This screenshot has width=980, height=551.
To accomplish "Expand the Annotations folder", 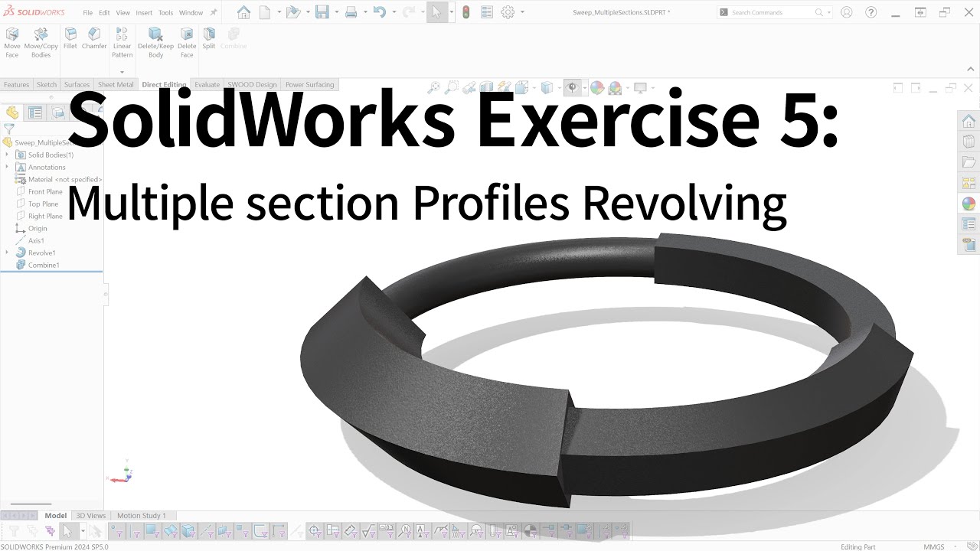I will pyautogui.click(x=7, y=167).
